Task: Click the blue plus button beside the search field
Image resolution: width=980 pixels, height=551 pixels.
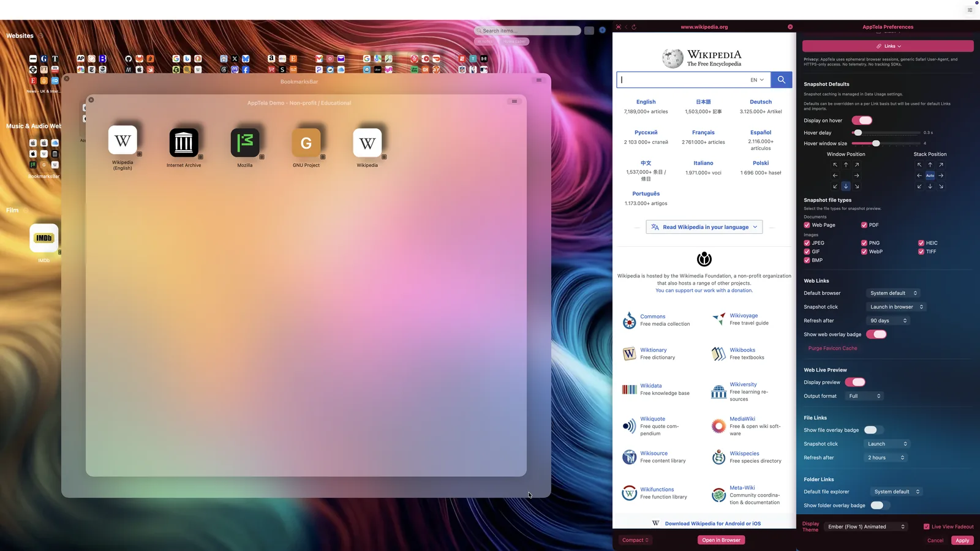Action: (602, 30)
